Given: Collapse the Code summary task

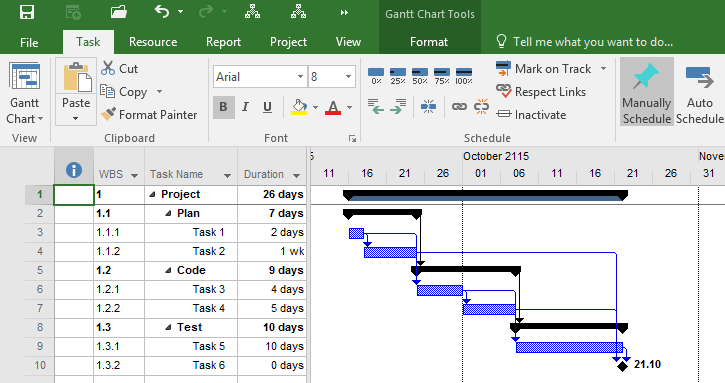Looking at the screenshot, I should [168, 271].
